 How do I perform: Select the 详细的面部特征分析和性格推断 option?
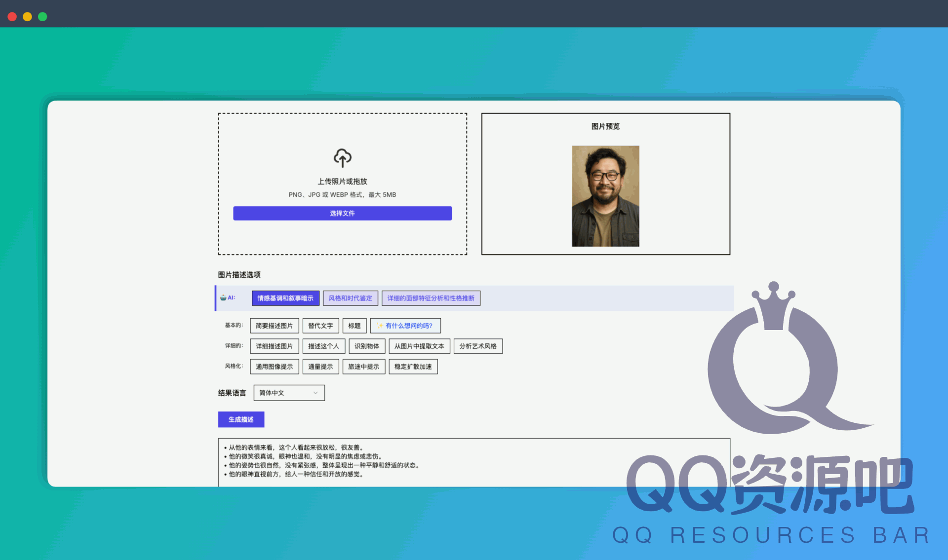431,298
